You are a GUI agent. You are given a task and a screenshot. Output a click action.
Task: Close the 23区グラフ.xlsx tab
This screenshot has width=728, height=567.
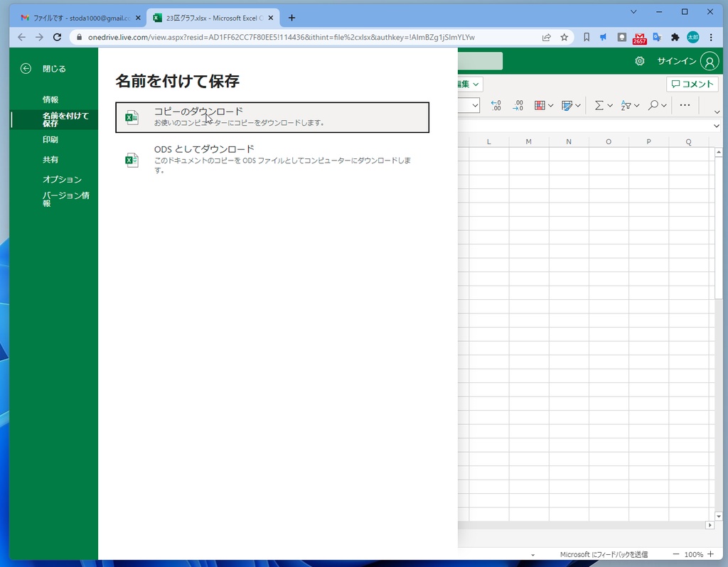click(271, 18)
